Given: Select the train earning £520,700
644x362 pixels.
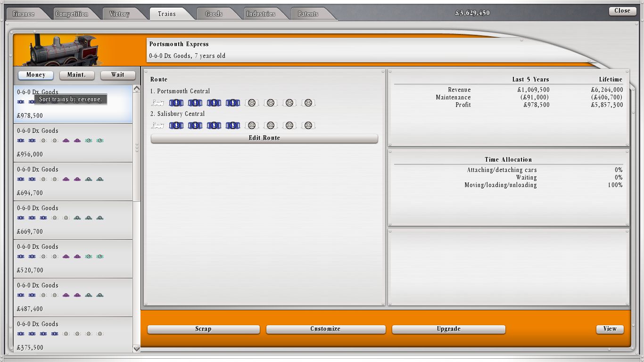Looking at the screenshot, I should (73, 259).
